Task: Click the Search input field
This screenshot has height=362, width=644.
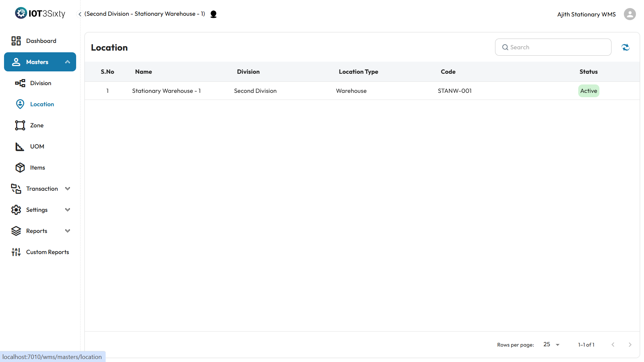Action: [x=557, y=47]
